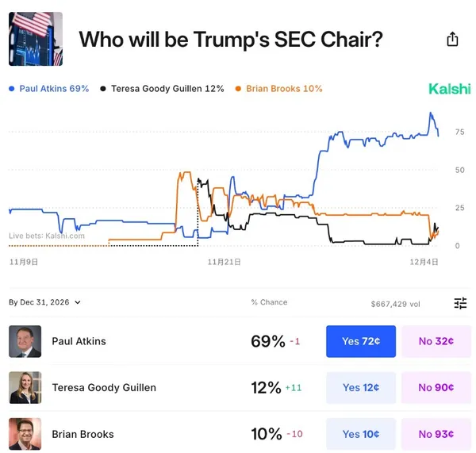Buy No 32¢ for Paul Atkins
The height and width of the screenshot is (453, 476).
click(436, 341)
